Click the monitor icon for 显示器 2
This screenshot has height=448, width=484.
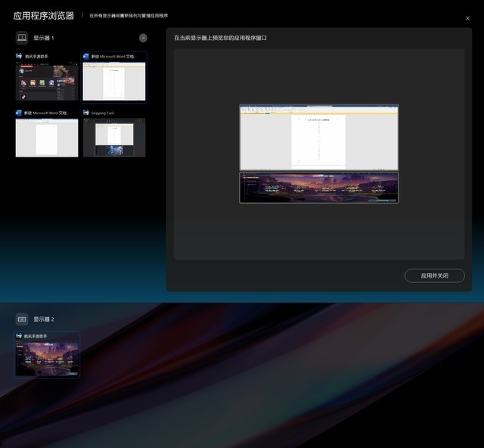(x=22, y=319)
